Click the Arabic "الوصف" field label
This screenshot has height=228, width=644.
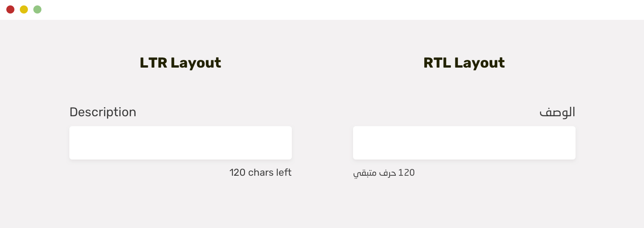[x=557, y=112]
